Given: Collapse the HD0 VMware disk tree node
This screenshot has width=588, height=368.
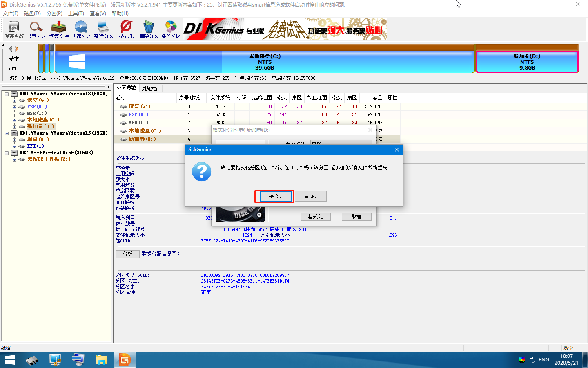Looking at the screenshot, I should [7, 94].
